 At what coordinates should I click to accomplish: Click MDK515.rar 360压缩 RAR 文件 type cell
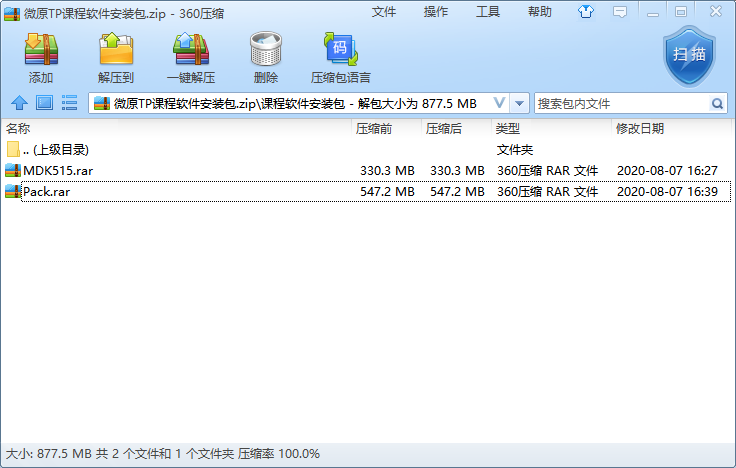click(x=547, y=170)
